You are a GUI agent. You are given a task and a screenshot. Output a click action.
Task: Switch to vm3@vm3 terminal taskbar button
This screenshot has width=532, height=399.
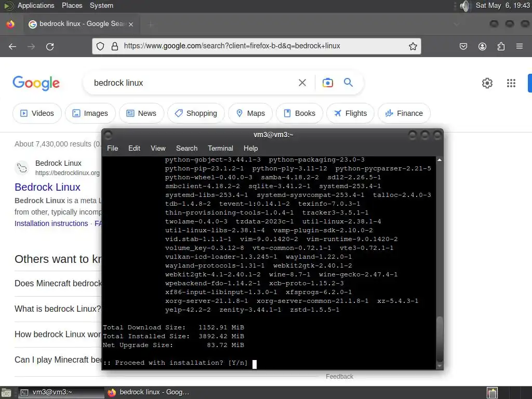pyautogui.click(x=61, y=393)
